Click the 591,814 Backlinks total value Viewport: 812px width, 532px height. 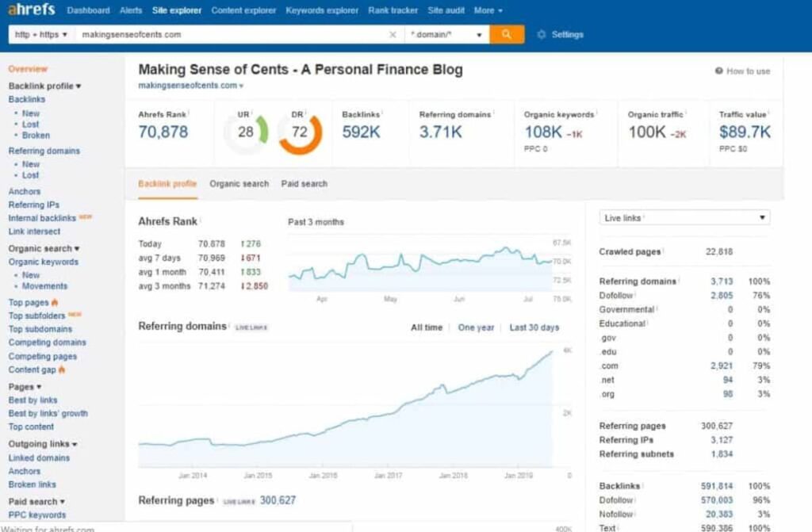click(x=717, y=486)
